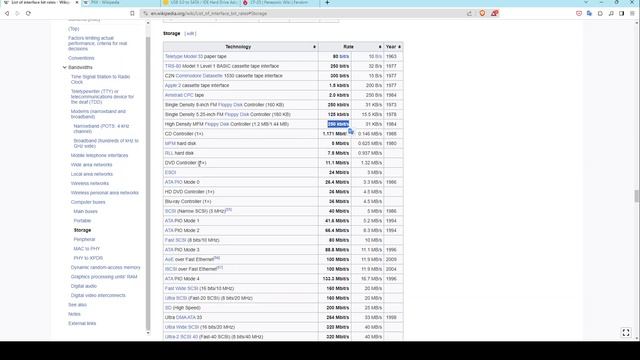Open the Fast SCSI link
640x360 pixels.
coord(176,240)
